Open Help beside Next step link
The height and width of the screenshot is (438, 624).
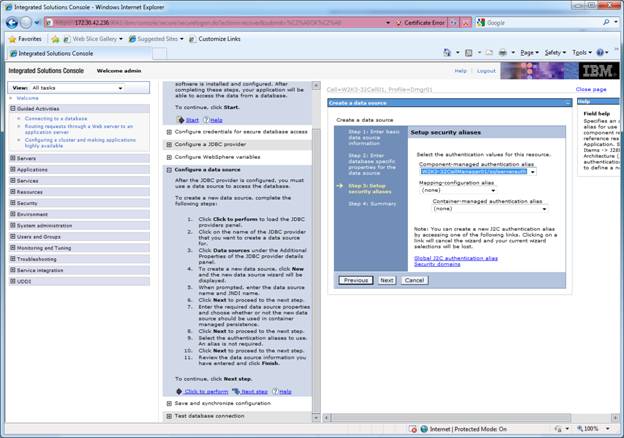pyautogui.click(x=280, y=391)
